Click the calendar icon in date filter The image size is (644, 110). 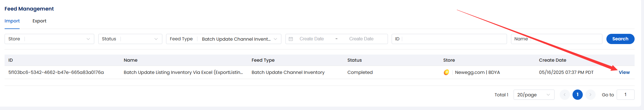pyautogui.click(x=291, y=39)
